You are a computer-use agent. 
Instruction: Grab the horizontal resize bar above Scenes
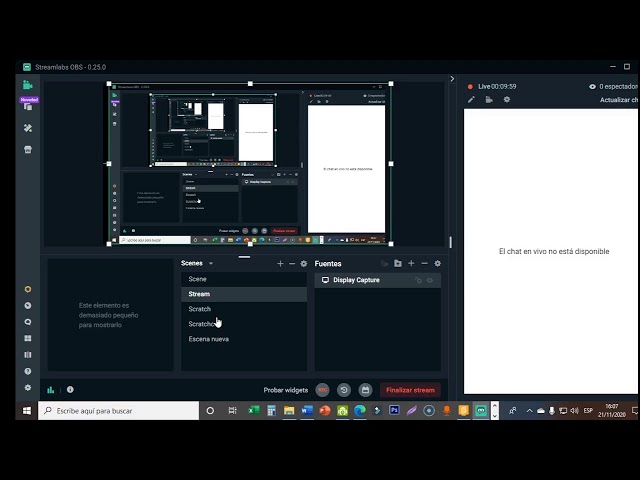tap(244, 257)
